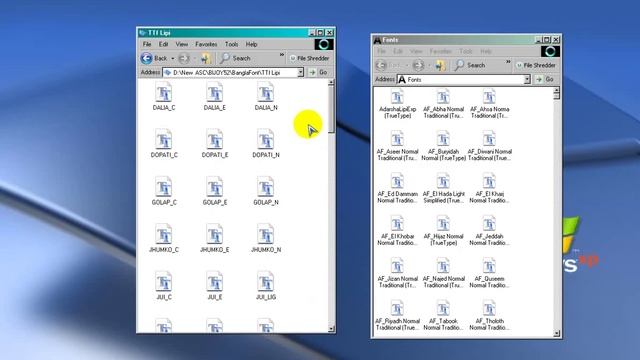
Task: Select AF_Tabook Normal font
Action: point(443,316)
